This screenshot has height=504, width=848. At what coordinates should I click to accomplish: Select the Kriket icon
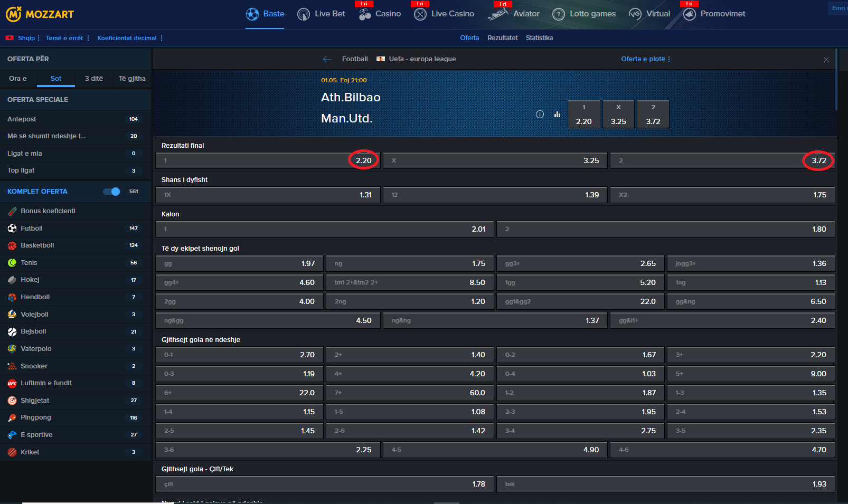pyautogui.click(x=12, y=452)
